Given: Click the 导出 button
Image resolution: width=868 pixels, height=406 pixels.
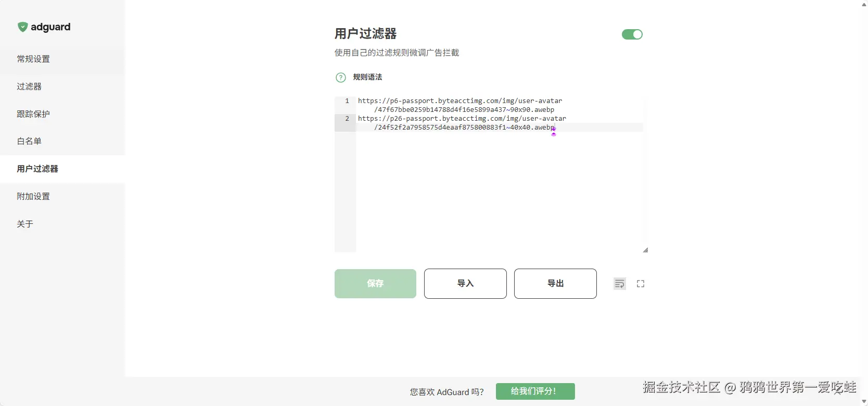Looking at the screenshot, I should pos(555,284).
